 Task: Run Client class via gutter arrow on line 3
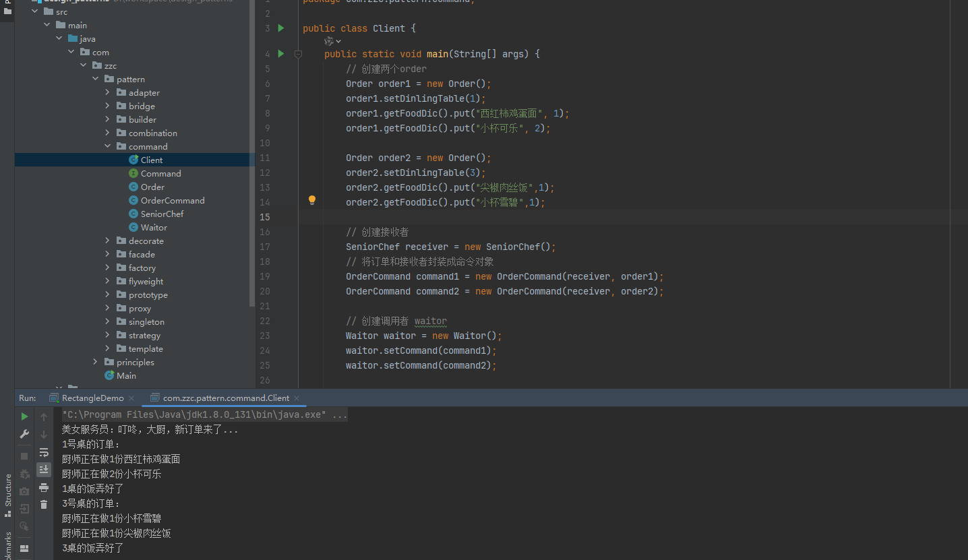tap(281, 28)
